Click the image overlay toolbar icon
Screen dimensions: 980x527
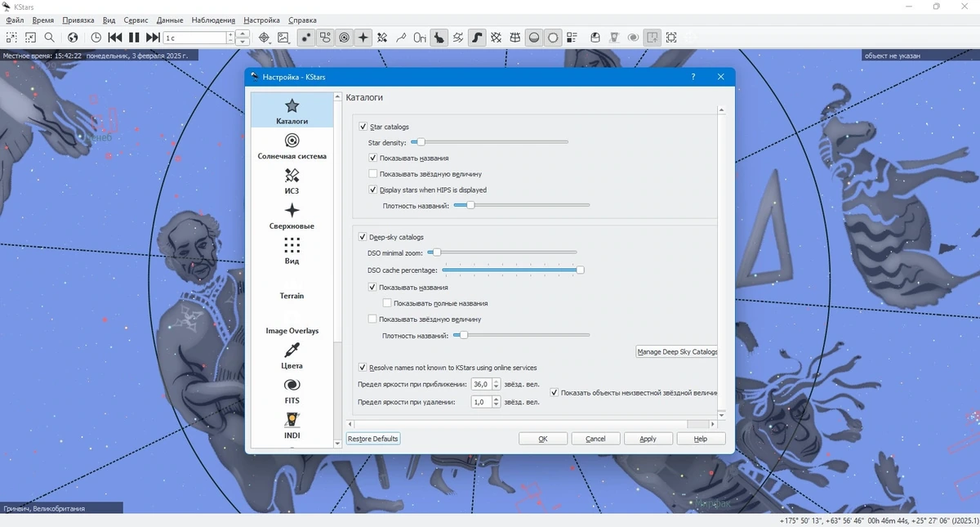(283, 37)
